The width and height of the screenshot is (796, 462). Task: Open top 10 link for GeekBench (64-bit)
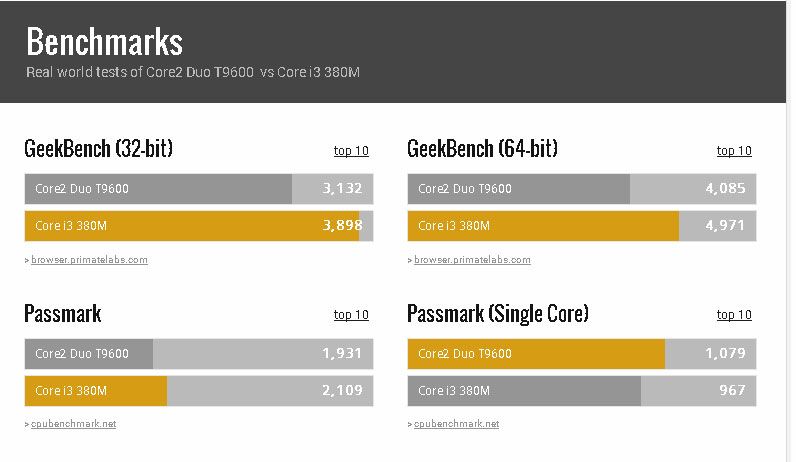point(734,151)
